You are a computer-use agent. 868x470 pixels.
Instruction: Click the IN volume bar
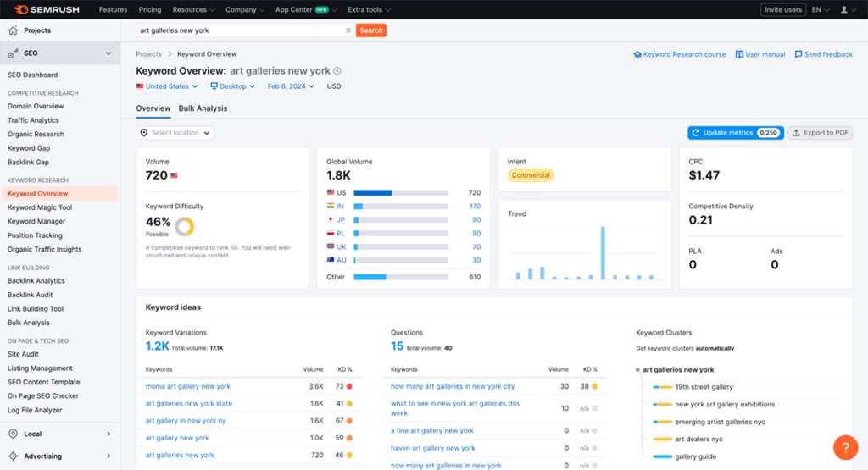pyautogui.click(x=401, y=207)
